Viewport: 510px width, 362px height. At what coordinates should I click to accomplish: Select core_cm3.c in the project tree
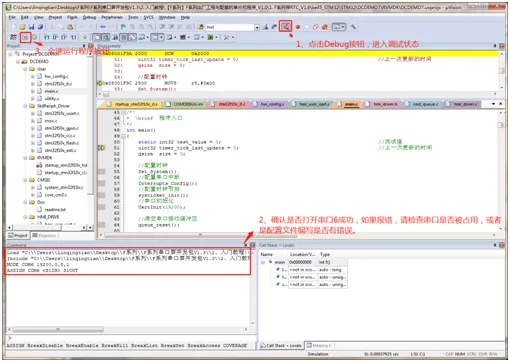[56, 195]
